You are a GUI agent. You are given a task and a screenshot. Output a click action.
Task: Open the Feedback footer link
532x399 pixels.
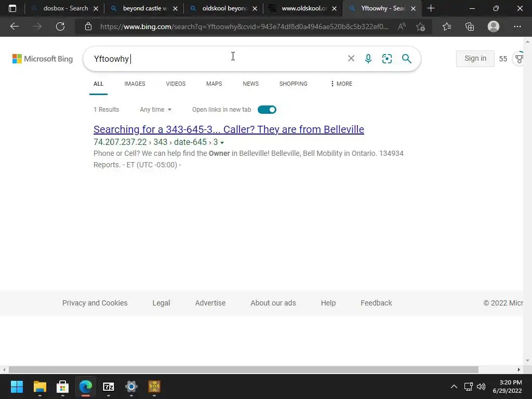(376, 303)
